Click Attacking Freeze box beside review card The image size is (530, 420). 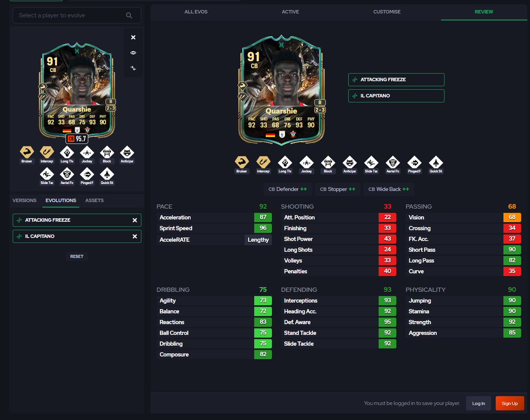[x=396, y=79]
